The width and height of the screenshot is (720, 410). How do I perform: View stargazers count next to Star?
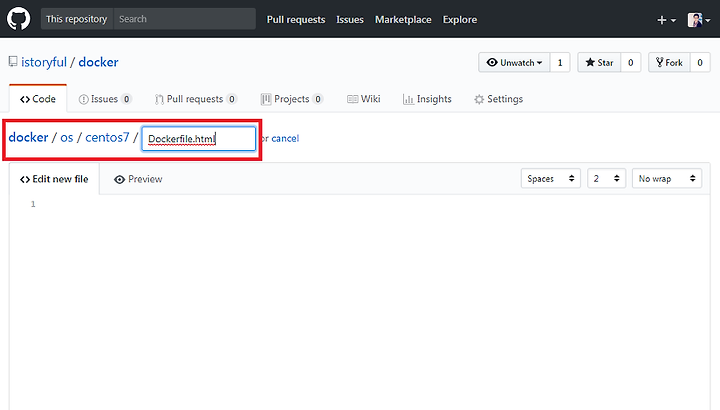click(630, 62)
